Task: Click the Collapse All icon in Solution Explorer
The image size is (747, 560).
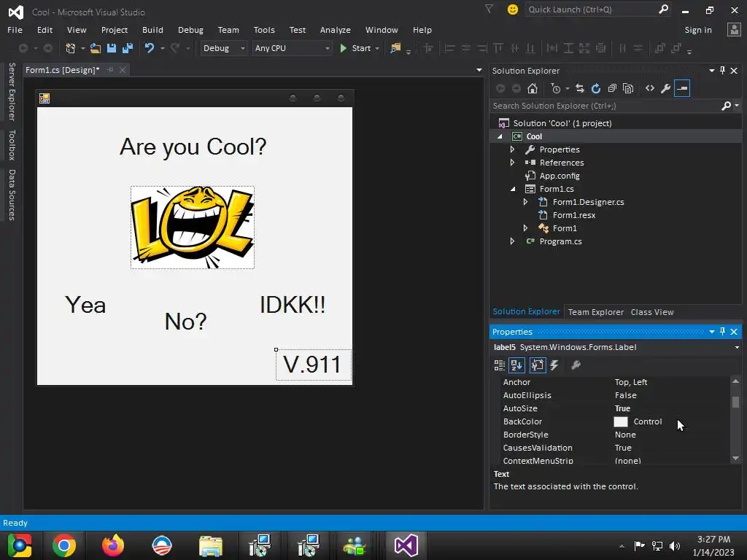Action: pyautogui.click(x=612, y=88)
